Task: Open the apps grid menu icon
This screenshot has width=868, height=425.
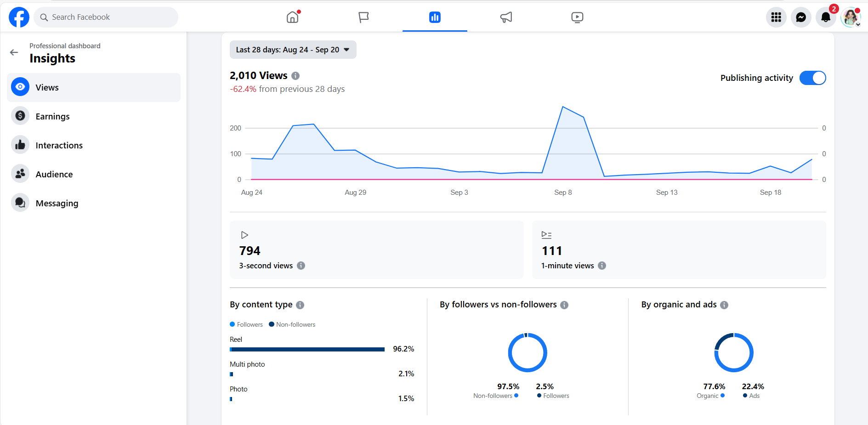Action: (776, 17)
